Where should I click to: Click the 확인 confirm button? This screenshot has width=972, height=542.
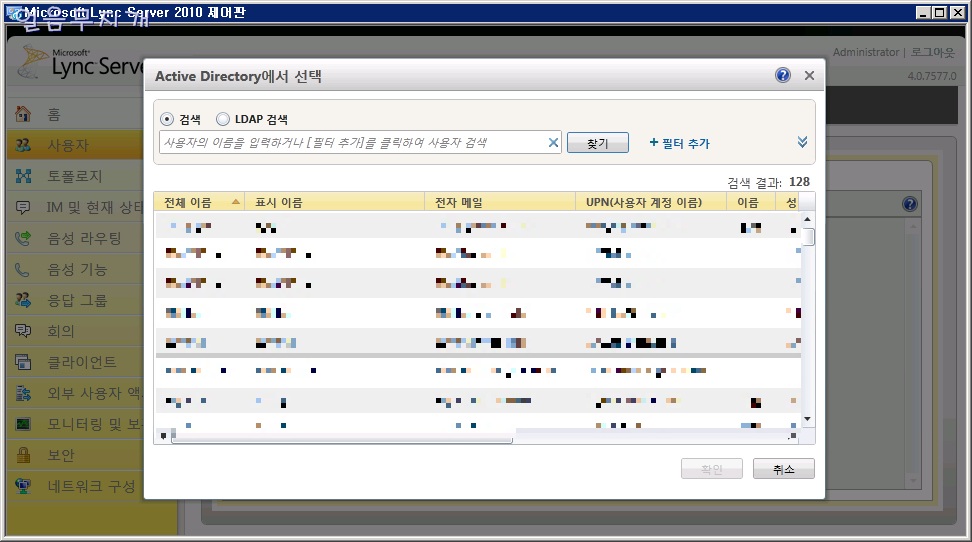(712, 469)
